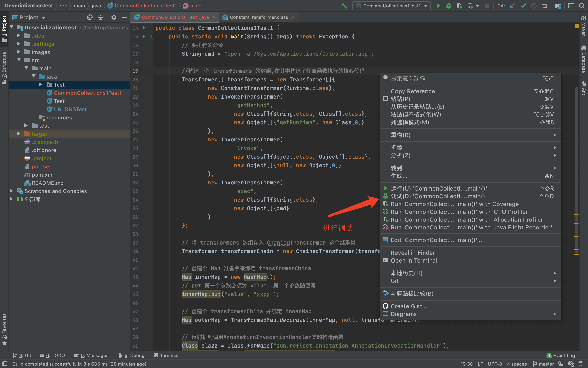Switch to ConstantTransformer.class tab

[x=258, y=17]
